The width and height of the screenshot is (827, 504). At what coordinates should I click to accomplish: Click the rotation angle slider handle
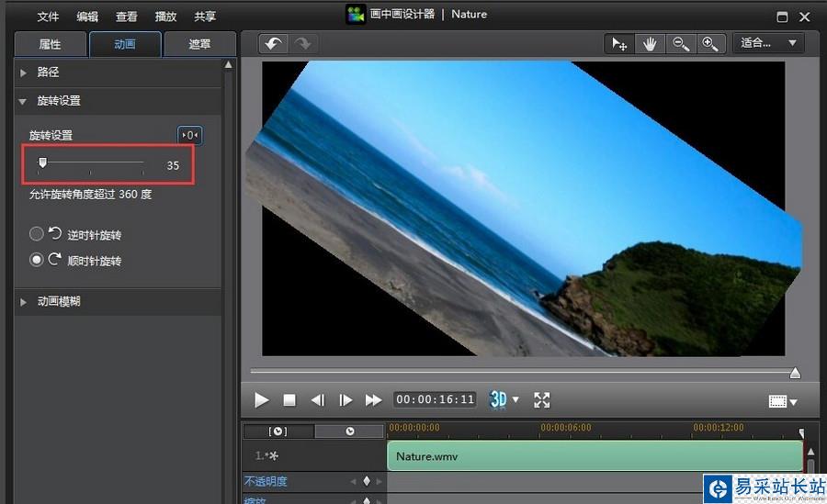(x=42, y=162)
